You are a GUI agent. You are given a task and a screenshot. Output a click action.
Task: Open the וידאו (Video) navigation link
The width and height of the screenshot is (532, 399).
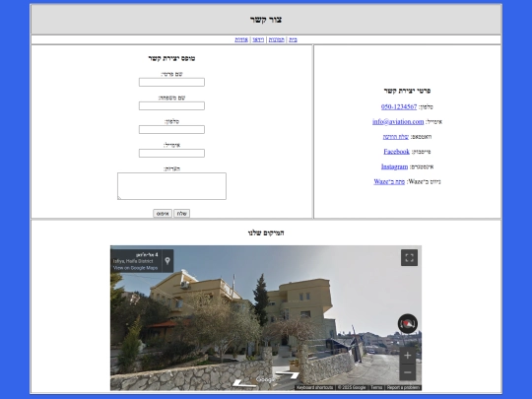[x=258, y=39]
